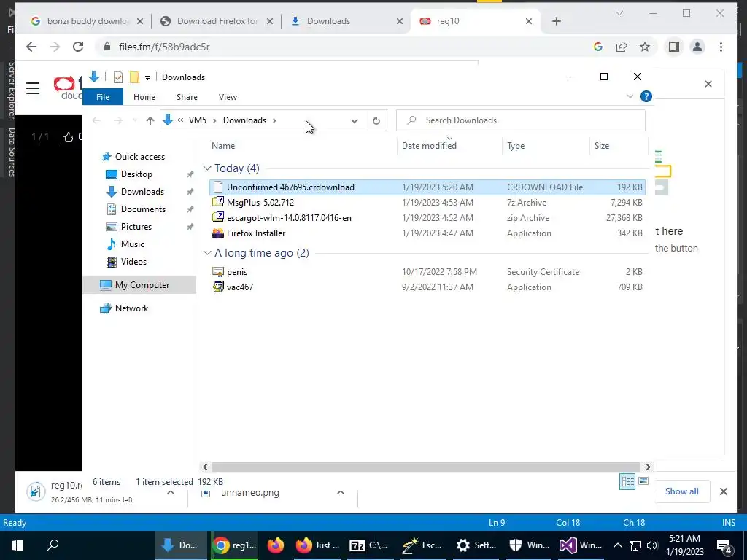747x560 pixels.
Task: Click the Explorer up-one-level arrow
Action: 150,120
